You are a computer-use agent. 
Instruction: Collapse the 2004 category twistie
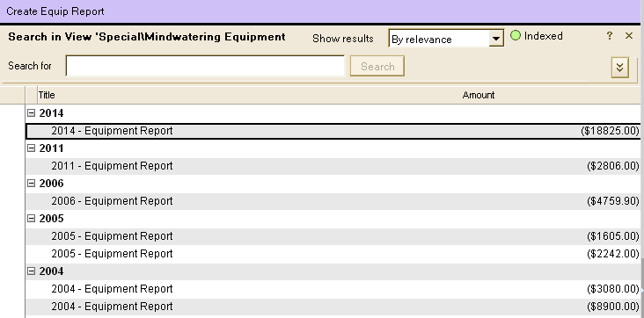[x=31, y=271]
